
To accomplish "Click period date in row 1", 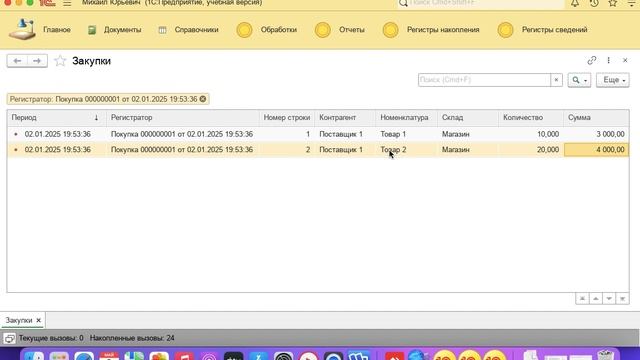I will [x=58, y=134].
